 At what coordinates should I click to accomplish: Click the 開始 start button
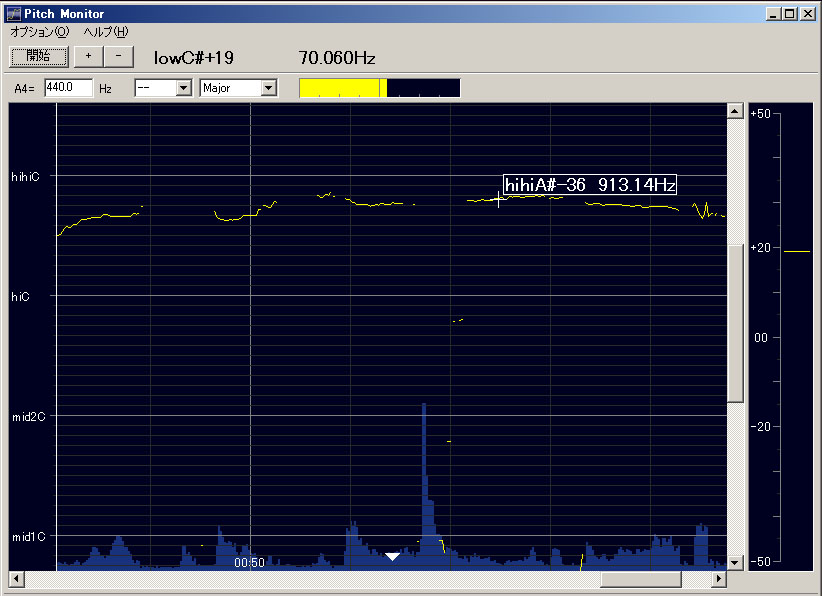39,57
